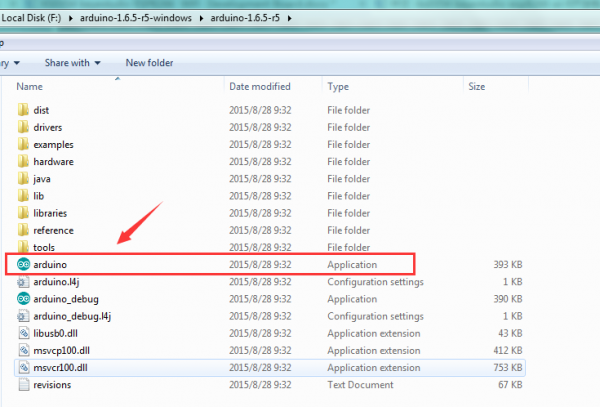Click the arduino application icon
This screenshot has height=407, width=600.
[23, 264]
